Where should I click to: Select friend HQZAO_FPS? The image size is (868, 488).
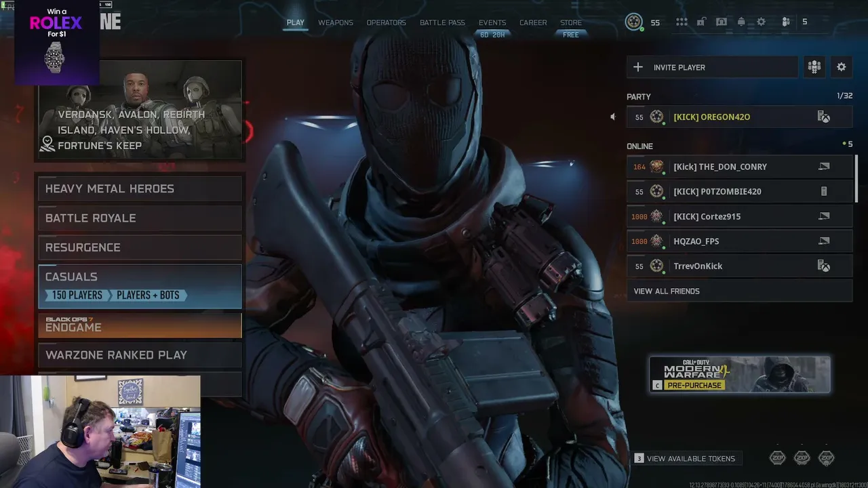[x=739, y=241]
